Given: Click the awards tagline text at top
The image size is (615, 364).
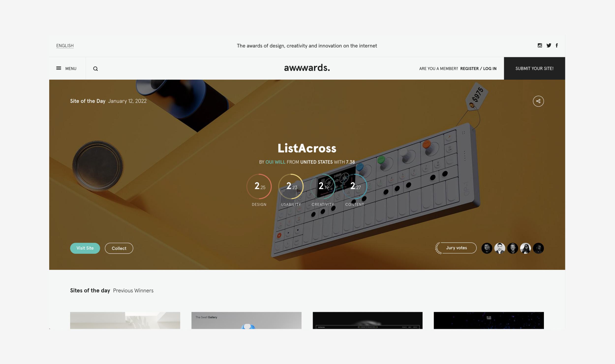Looking at the screenshot, I should (307, 46).
